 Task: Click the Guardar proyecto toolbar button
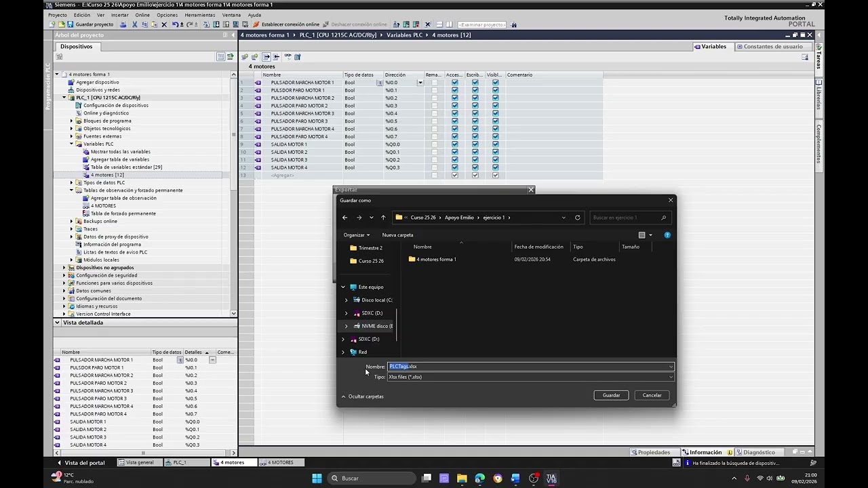pos(90,24)
